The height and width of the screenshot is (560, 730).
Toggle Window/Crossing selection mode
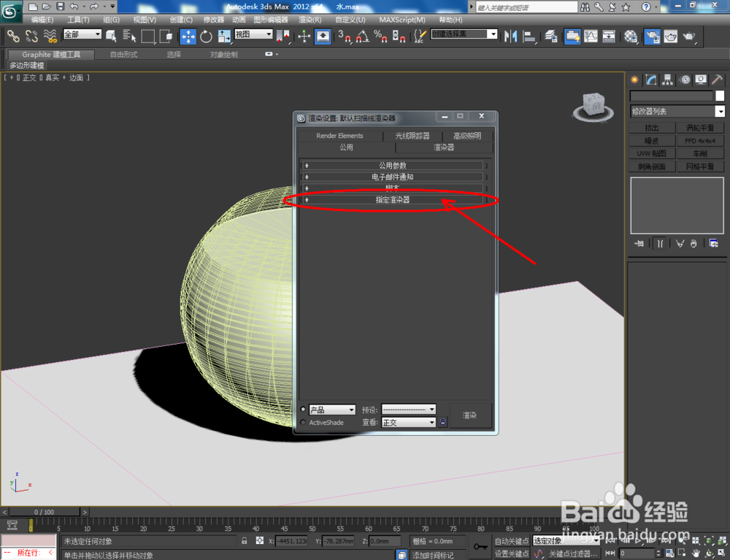pyautogui.click(x=166, y=36)
